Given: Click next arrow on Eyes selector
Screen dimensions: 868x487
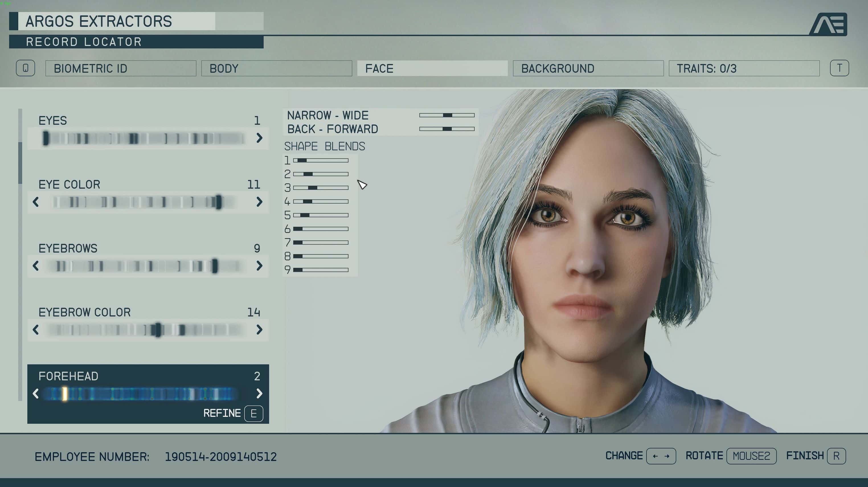Looking at the screenshot, I should click(259, 138).
